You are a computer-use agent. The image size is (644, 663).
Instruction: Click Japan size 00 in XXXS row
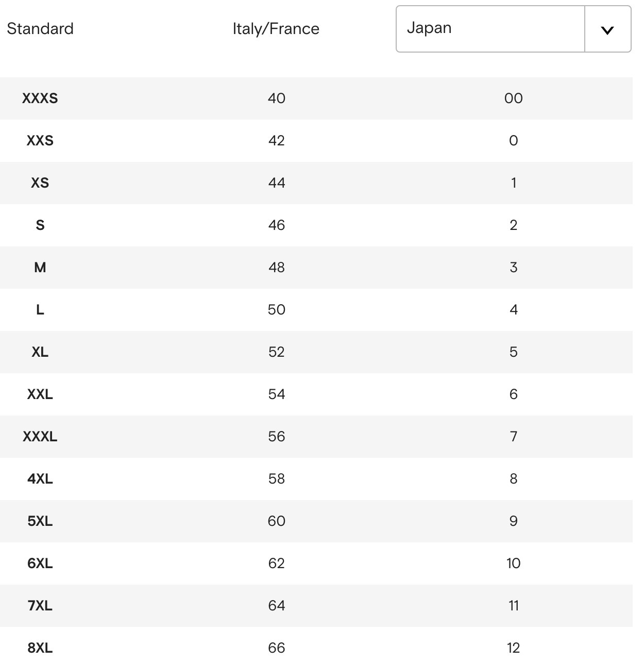click(x=514, y=98)
